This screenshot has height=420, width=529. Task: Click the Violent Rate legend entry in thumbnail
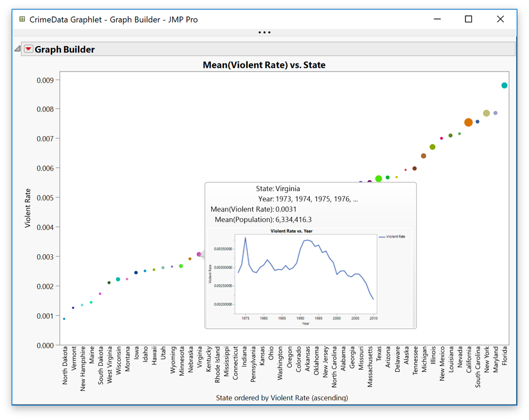tap(392, 237)
